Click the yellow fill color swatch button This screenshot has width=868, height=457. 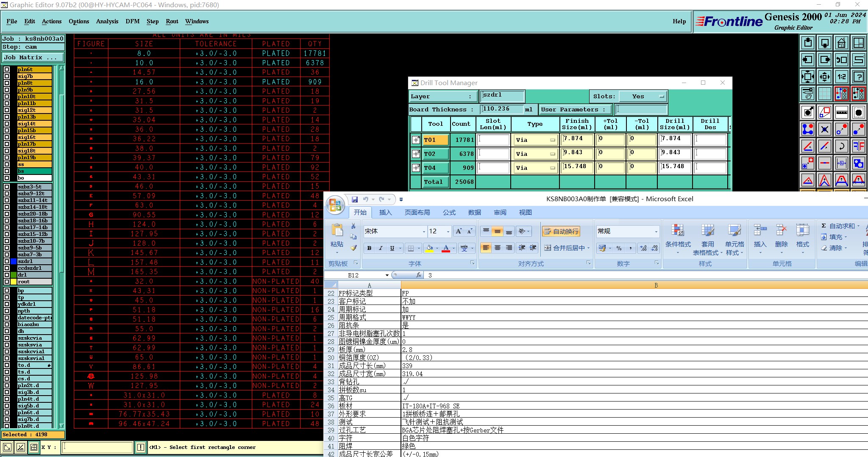(429, 248)
